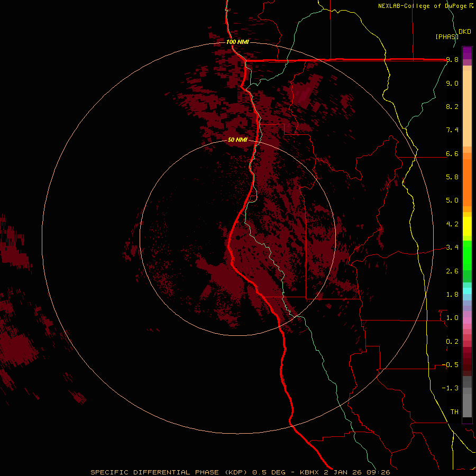Click the 0.2 legend value
476x476 pixels.
click(x=452, y=342)
